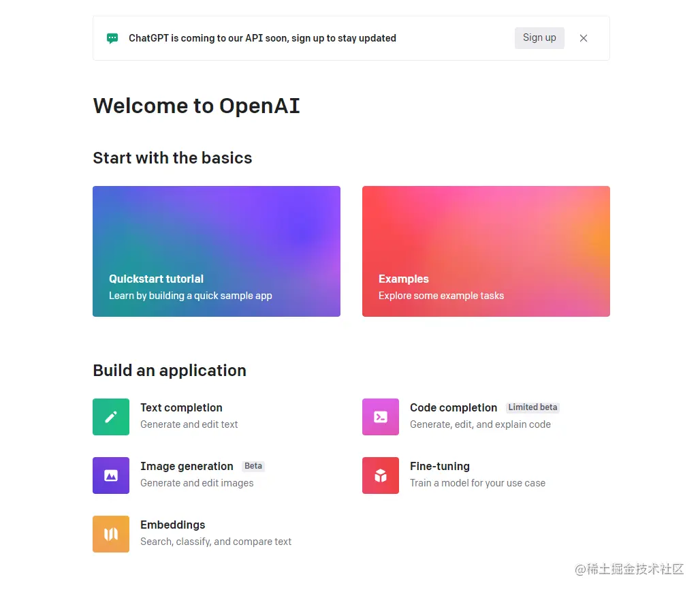The width and height of the screenshot is (700, 592).
Task: Click the Sign up button
Action: click(539, 38)
